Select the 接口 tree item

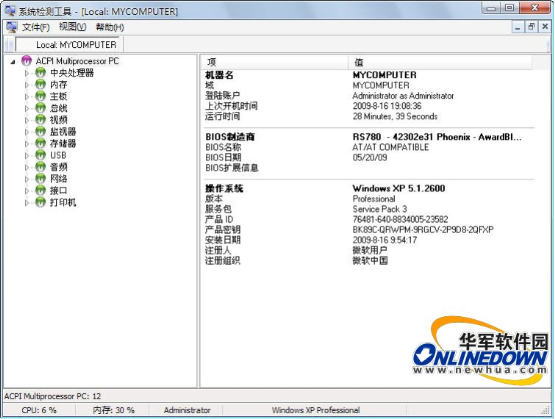58,190
